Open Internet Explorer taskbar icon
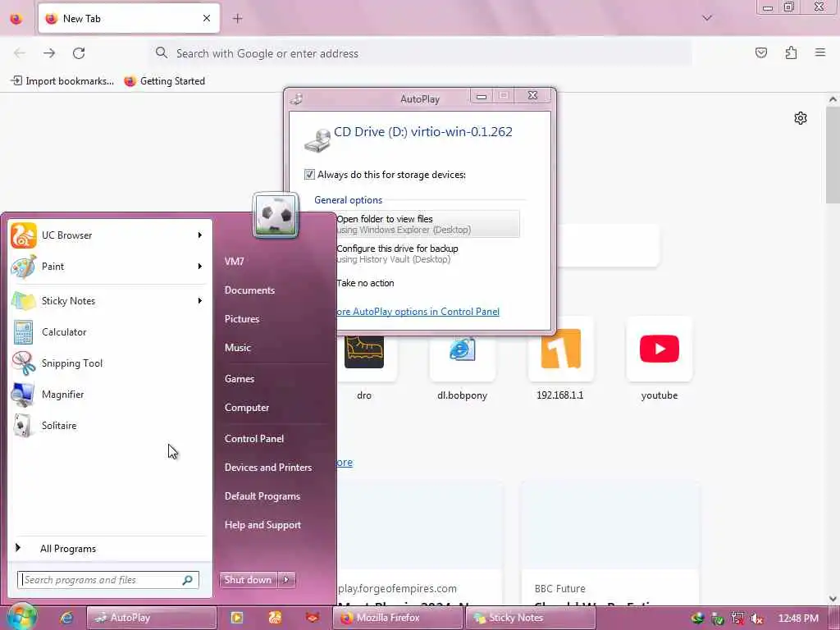This screenshot has height=630, width=840. (x=66, y=618)
